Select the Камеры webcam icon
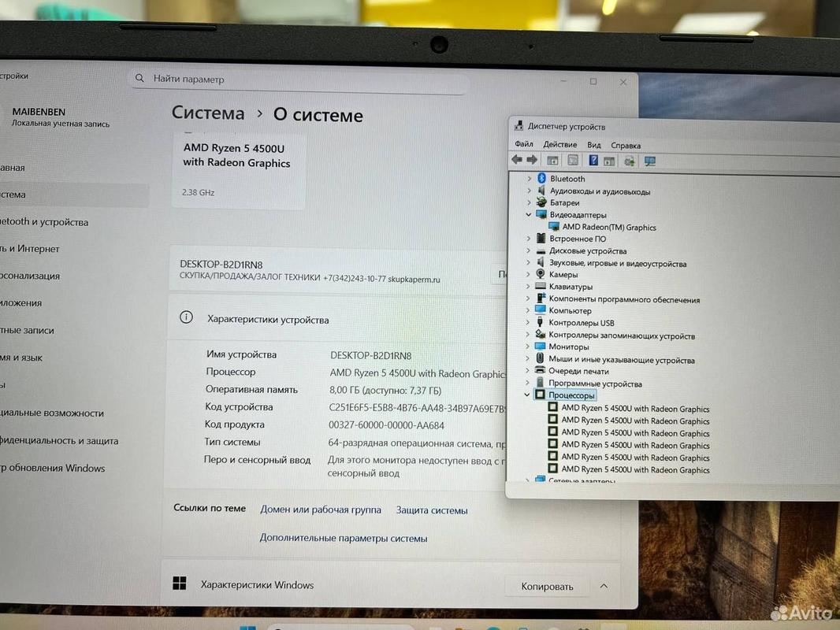Image resolution: width=840 pixels, height=630 pixels. tap(541, 274)
